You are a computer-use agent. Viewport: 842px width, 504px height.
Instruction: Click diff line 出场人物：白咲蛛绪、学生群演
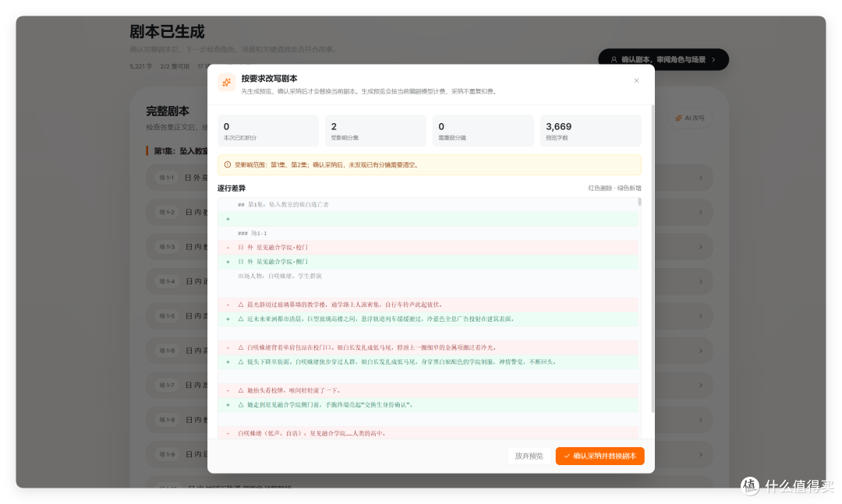[428, 276]
